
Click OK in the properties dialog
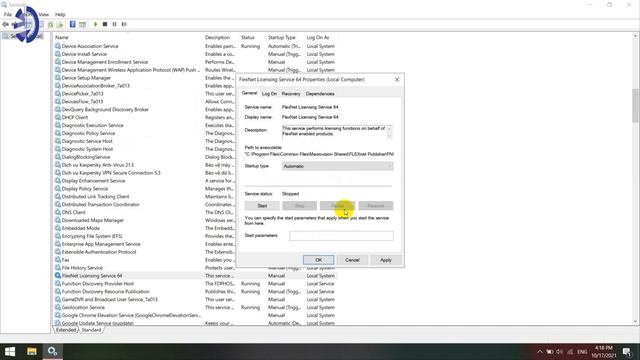pyautogui.click(x=318, y=260)
